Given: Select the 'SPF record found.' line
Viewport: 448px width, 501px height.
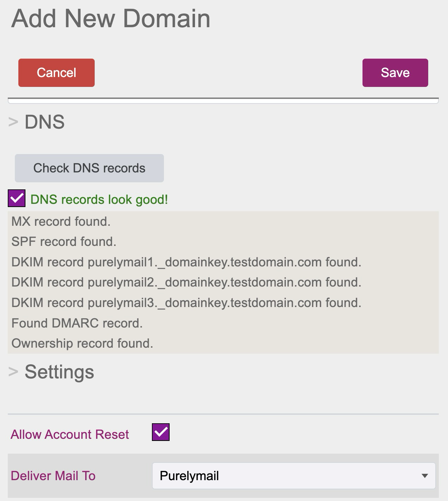Looking at the screenshot, I should [x=64, y=242].
